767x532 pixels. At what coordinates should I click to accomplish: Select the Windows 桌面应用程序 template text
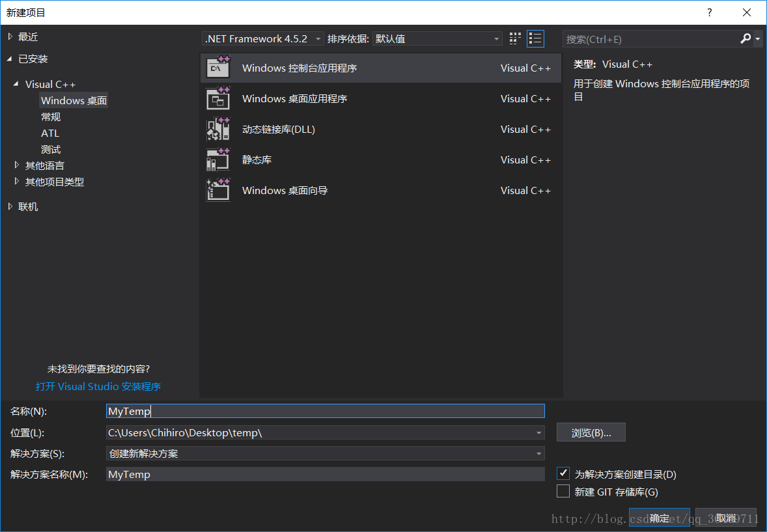(294, 98)
